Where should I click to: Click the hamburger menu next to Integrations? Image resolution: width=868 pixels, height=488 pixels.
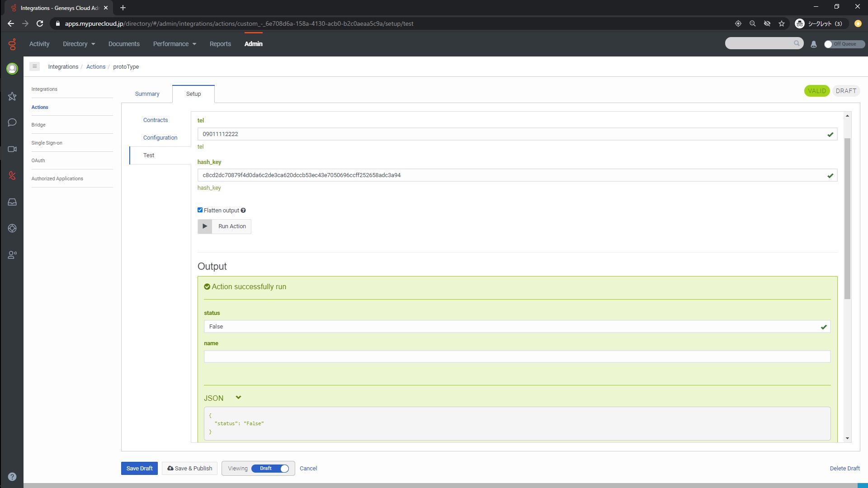pos(35,66)
